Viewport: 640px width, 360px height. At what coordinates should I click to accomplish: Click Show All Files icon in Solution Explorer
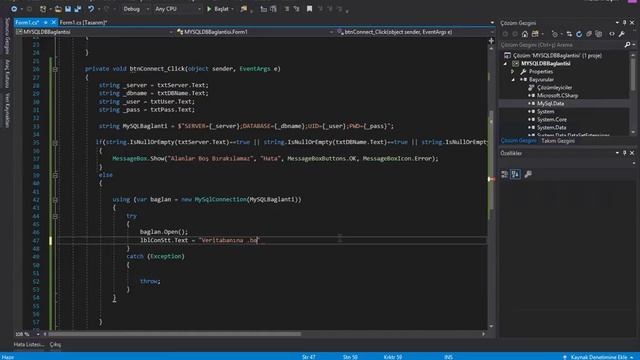599,34
